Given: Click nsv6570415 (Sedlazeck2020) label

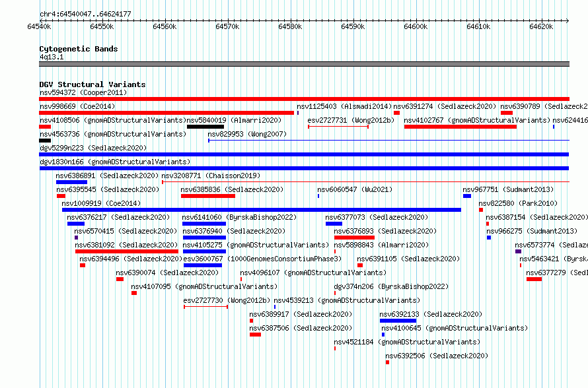Looking at the screenshot, I should tap(126, 231).
